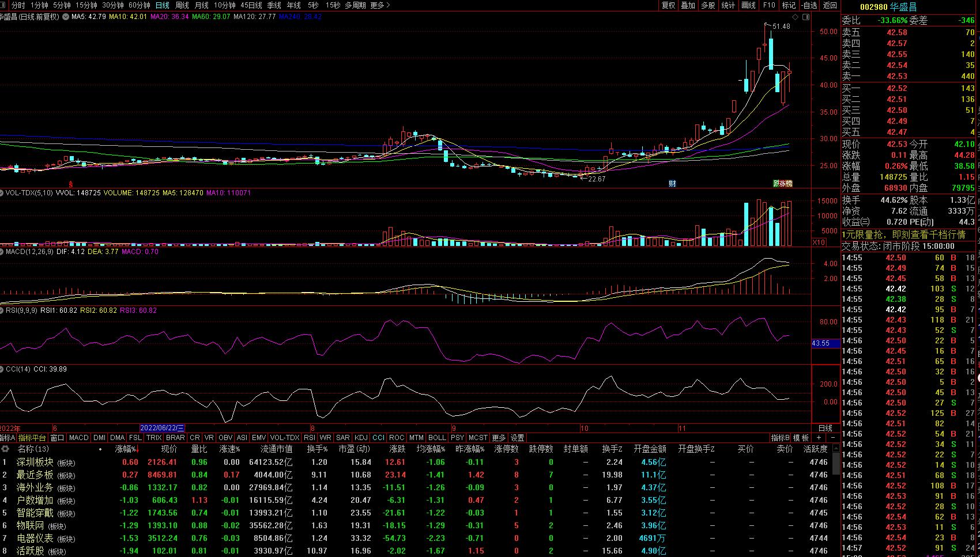Open the 多周期 view option
Viewport: 980px width, 557px height.
356,5
